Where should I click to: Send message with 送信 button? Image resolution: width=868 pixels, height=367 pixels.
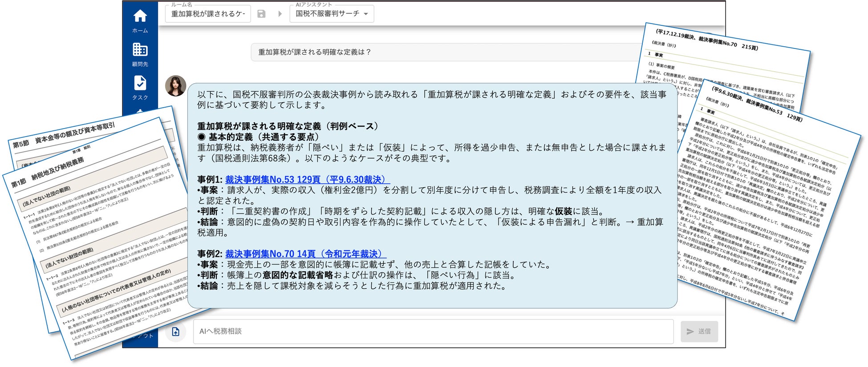[699, 331]
